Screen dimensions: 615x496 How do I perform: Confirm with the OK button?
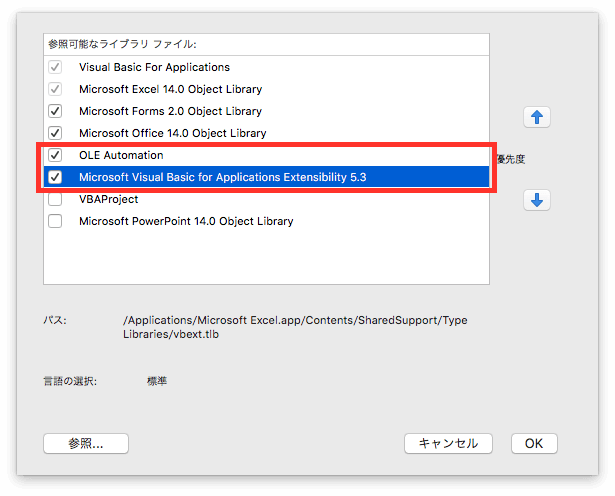pos(534,443)
